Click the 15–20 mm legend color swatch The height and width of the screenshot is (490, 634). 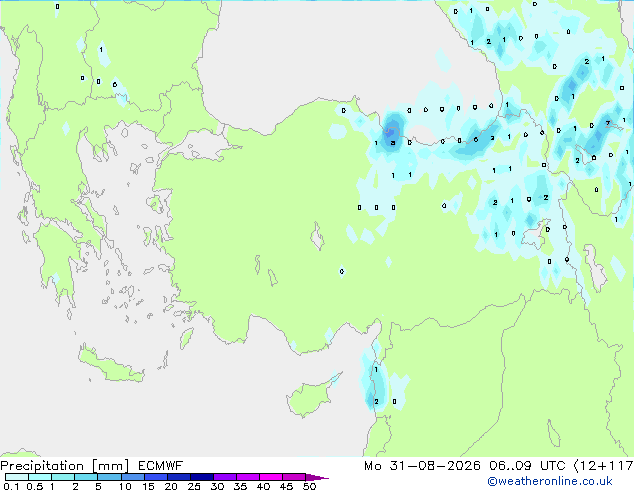[x=155, y=477]
